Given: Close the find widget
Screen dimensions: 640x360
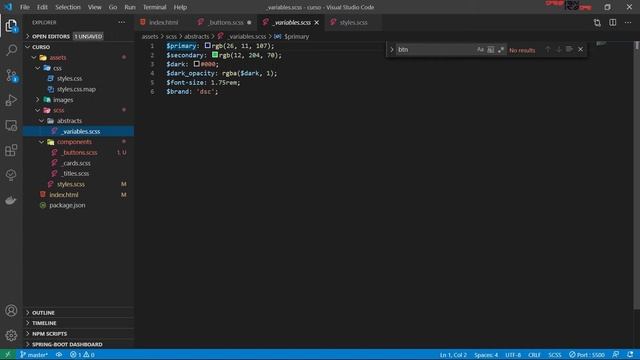Looking at the screenshot, I should [x=580, y=49].
